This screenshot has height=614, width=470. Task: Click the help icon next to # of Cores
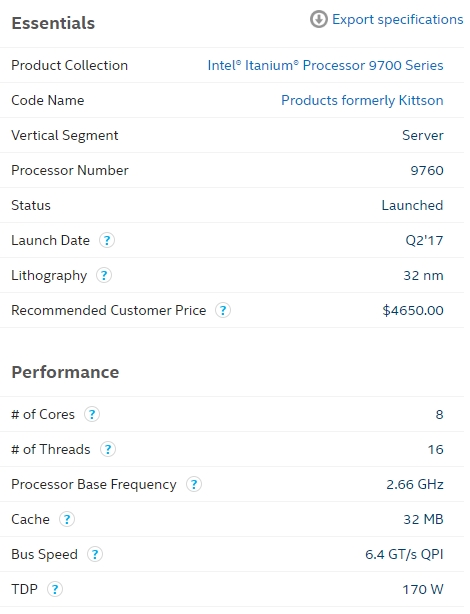(x=92, y=414)
